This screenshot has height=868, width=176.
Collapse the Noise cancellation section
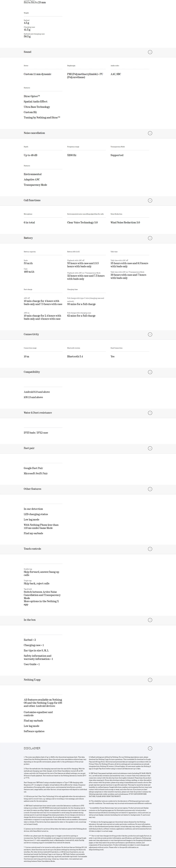(150, 133)
